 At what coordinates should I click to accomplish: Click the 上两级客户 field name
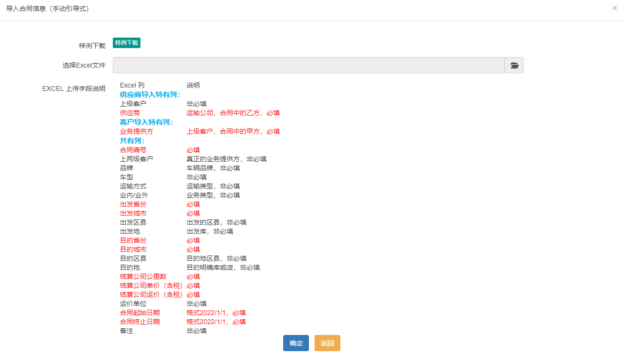point(137,159)
